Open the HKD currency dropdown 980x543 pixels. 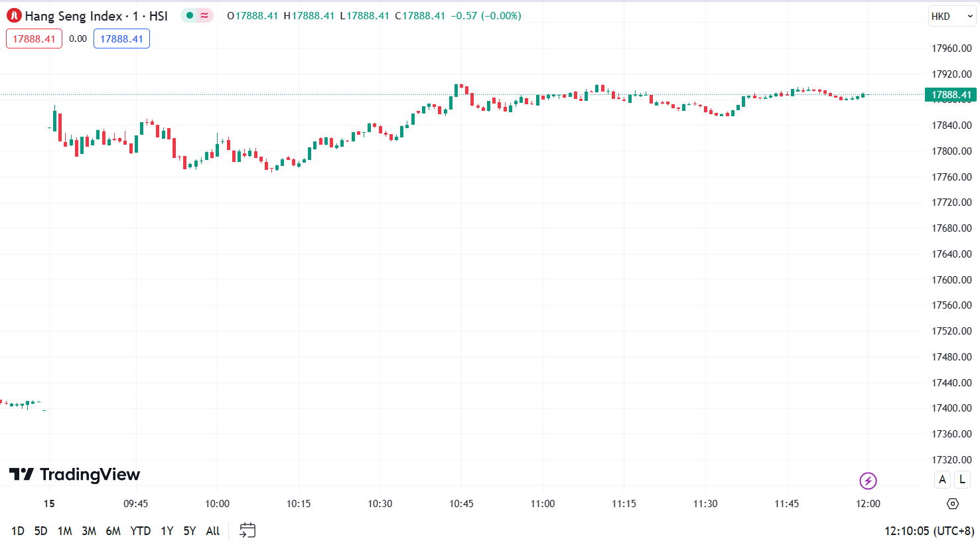point(951,17)
